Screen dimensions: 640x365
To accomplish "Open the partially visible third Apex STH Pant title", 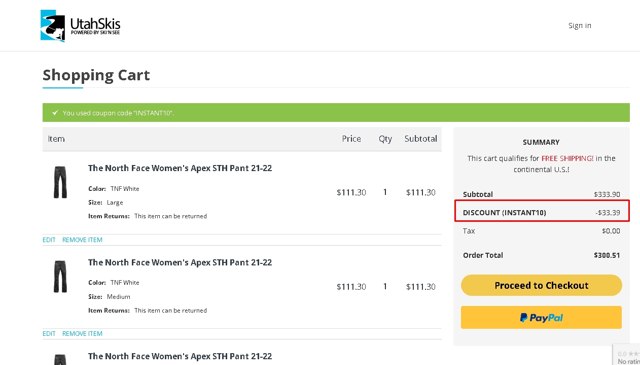I will pyautogui.click(x=180, y=356).
